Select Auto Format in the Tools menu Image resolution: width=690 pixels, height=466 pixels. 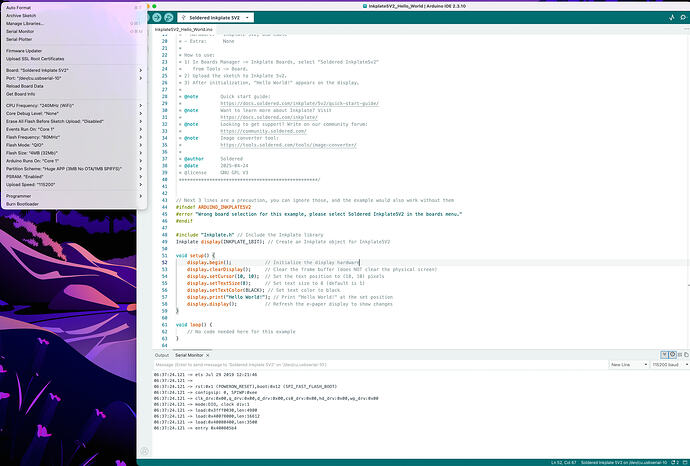pos(74,8)
